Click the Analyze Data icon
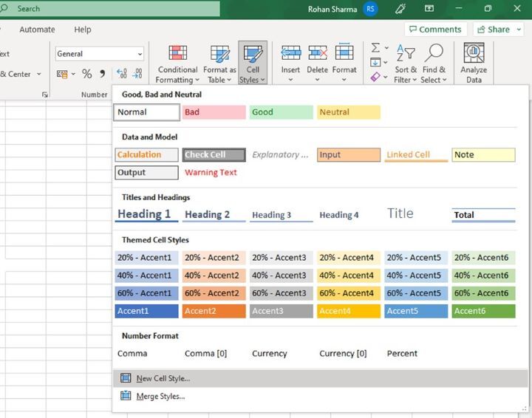 click(474, 53)
